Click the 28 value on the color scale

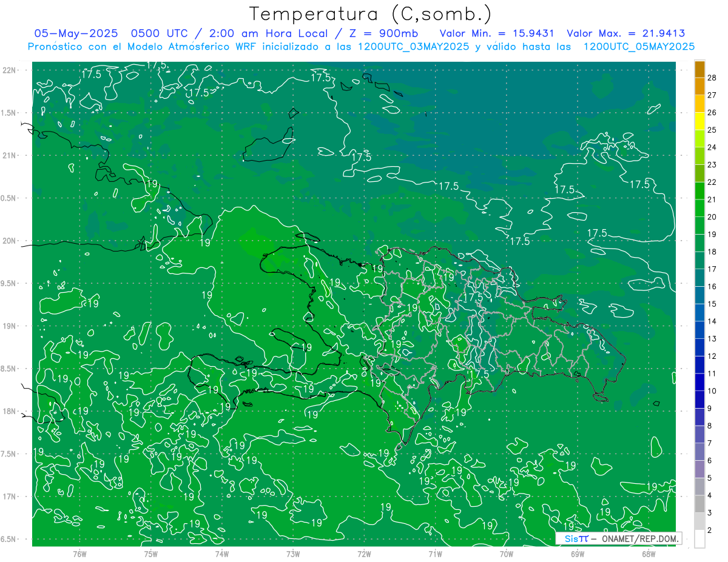[712, 78]
